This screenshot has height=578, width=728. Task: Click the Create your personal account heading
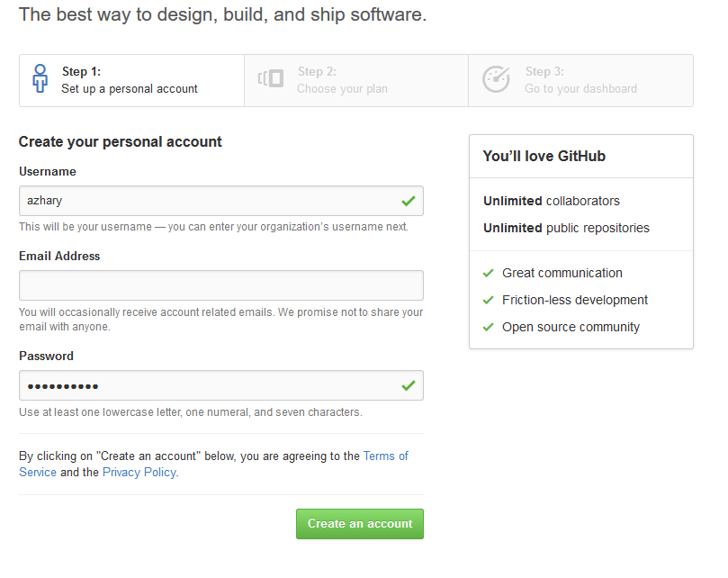point(121,141)
